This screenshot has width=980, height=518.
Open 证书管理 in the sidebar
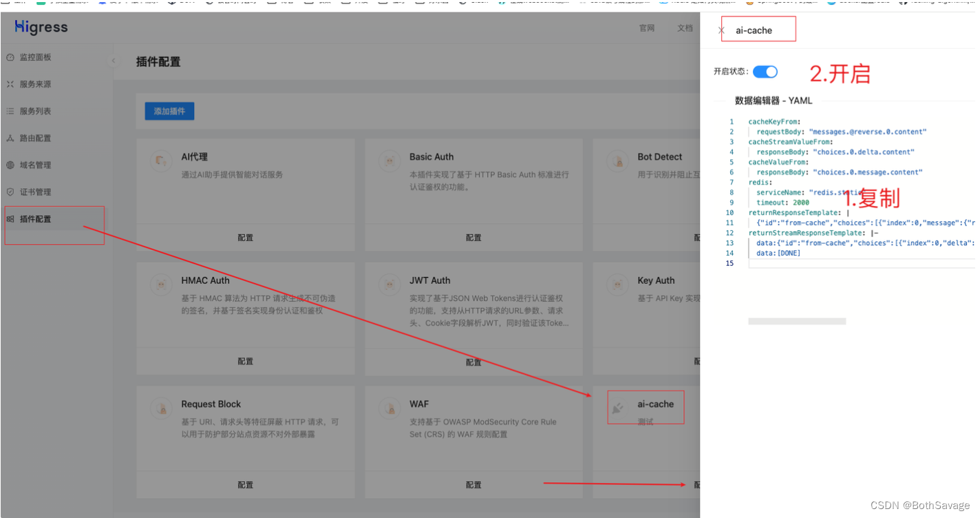pyautogui.click(x=35, y=191)
